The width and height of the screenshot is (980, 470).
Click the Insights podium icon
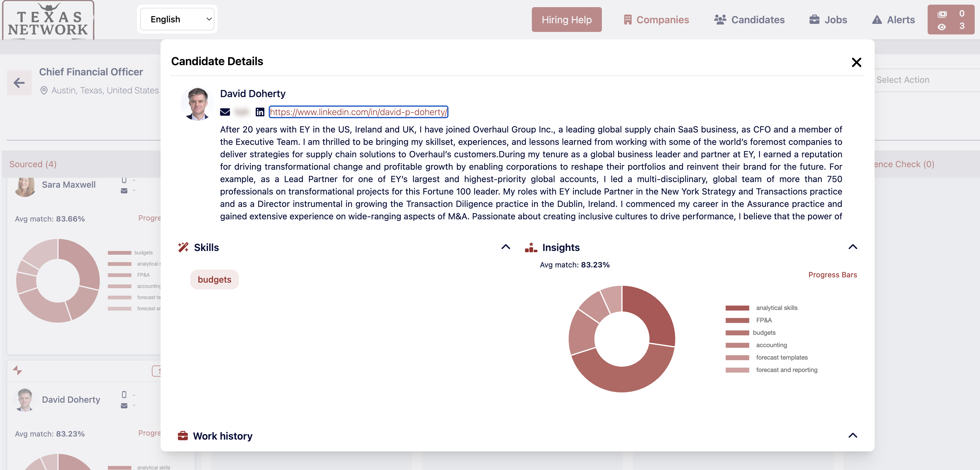coord(531,247)
